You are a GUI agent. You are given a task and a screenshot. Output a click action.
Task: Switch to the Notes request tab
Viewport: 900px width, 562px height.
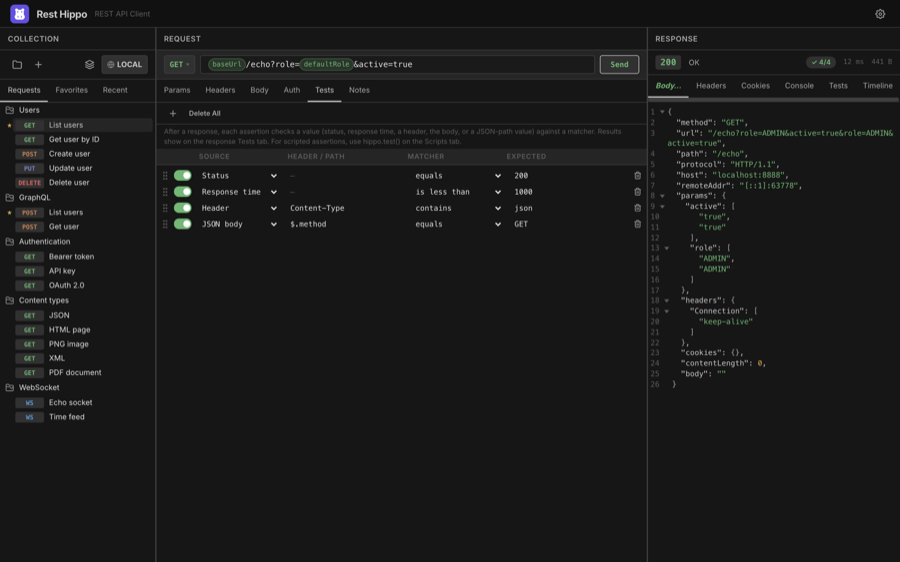tap(359, 90)
